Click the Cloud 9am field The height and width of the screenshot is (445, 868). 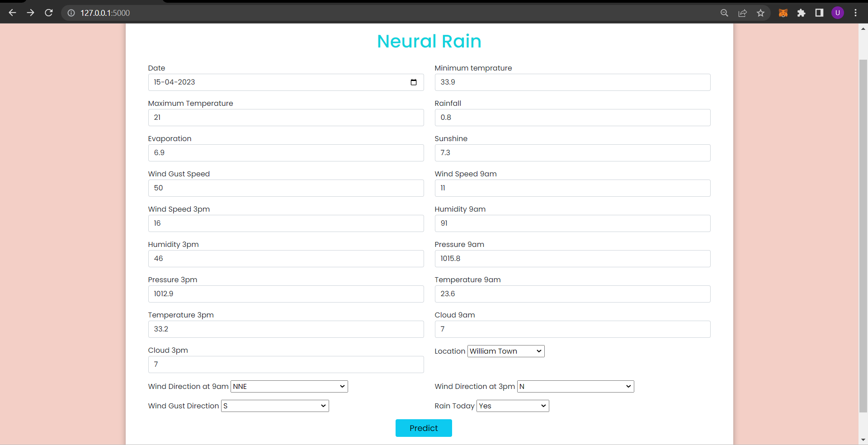(572, 329)
